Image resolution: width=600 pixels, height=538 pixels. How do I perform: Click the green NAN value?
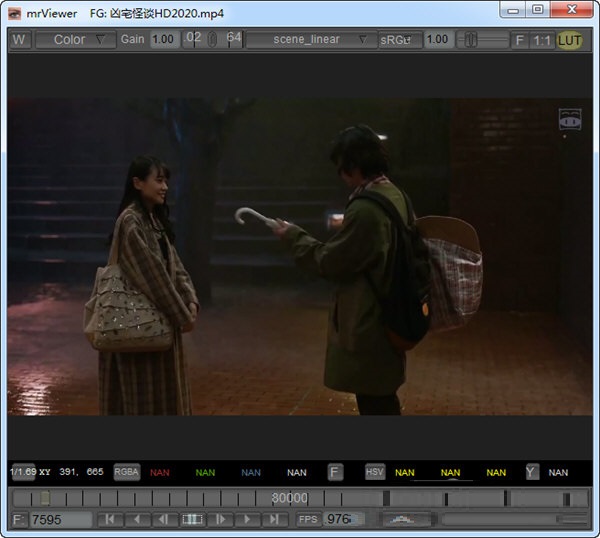click(x=205, y=473)
